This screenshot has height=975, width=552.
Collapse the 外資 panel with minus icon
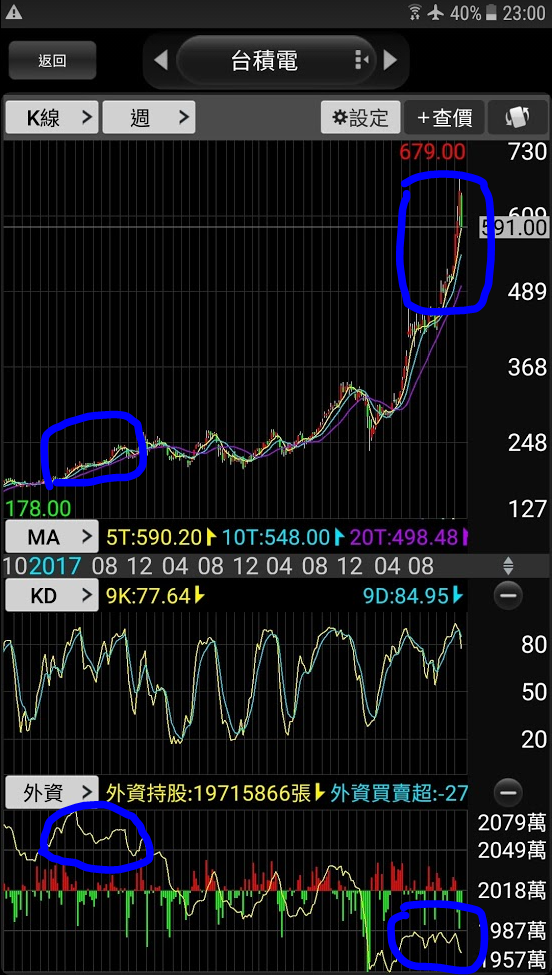click(508, 792)
